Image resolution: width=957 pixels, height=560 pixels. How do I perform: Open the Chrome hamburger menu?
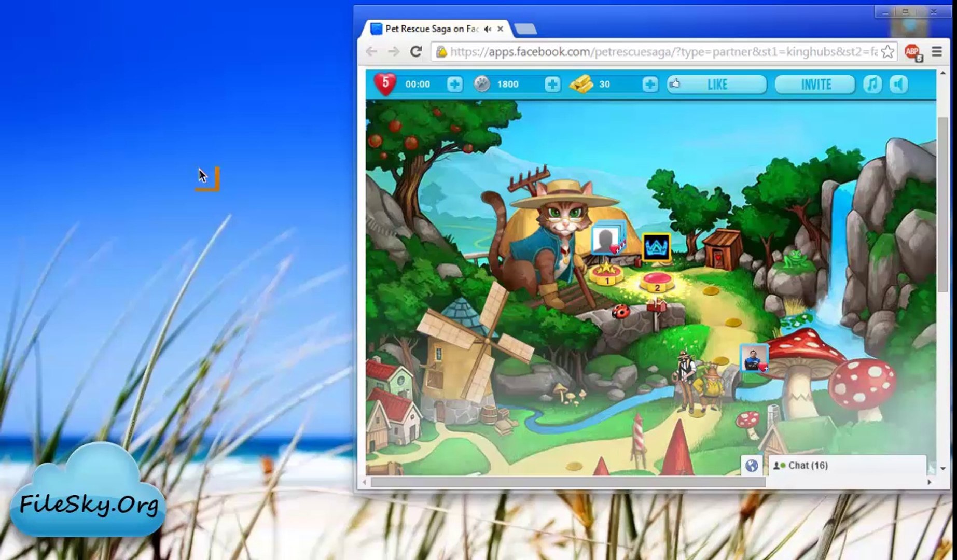click(x=937, y=51)
